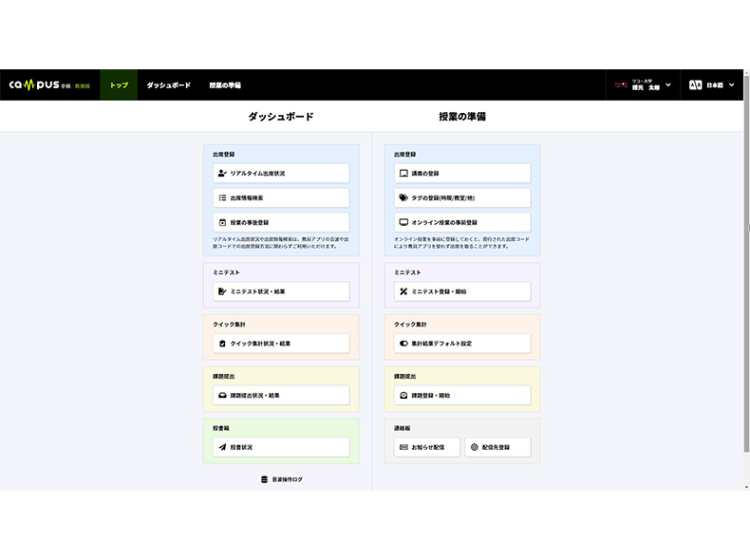Open 講義の登録

pos(461,174)
